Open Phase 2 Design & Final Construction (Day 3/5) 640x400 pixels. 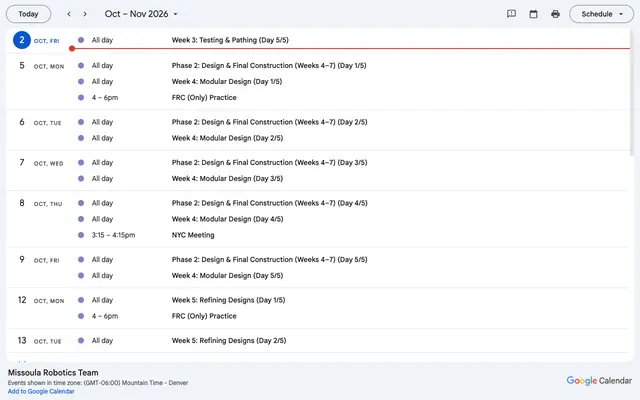(x=269, y=162)
